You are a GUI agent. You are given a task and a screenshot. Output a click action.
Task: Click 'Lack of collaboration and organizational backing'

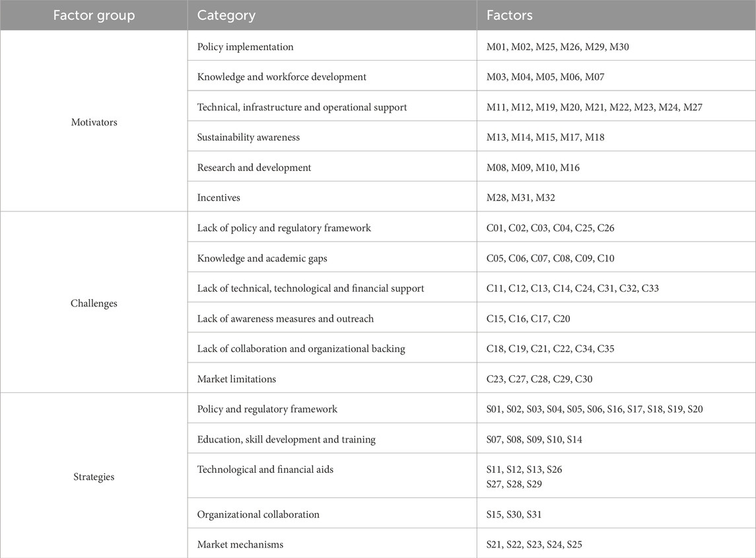(x=301, y=349)
